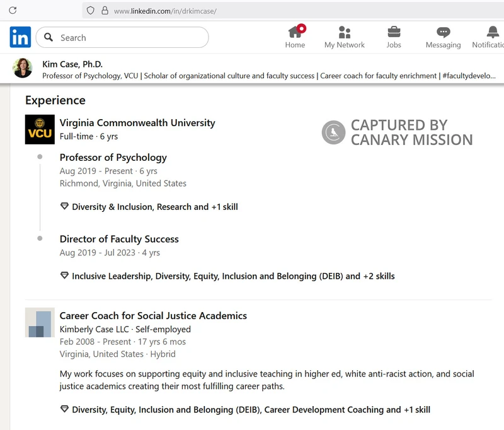
Task: Click the Full-time · 6 yrs text
Action: click(x=89, y=136)
